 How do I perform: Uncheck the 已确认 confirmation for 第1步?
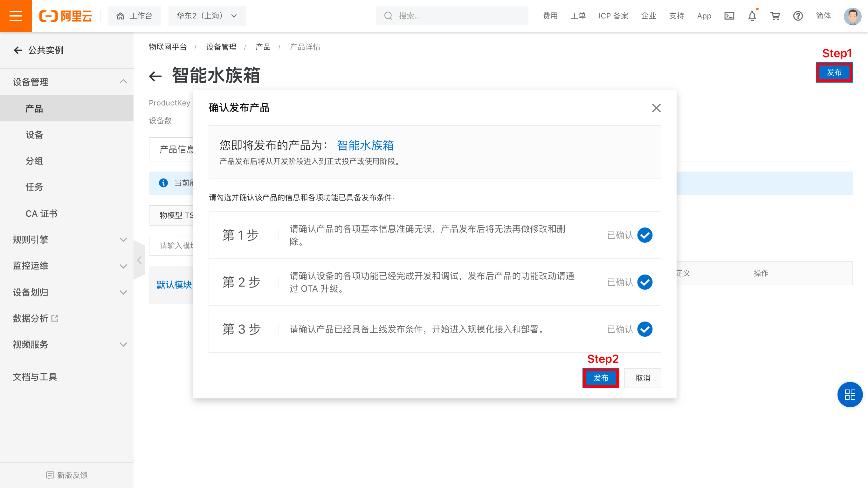coord(645,235)
